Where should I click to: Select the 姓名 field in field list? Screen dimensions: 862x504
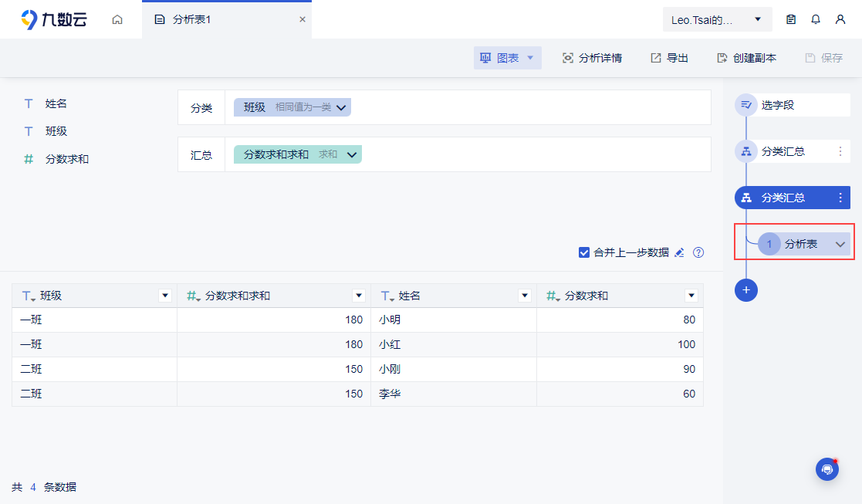(x=56, y=103)
